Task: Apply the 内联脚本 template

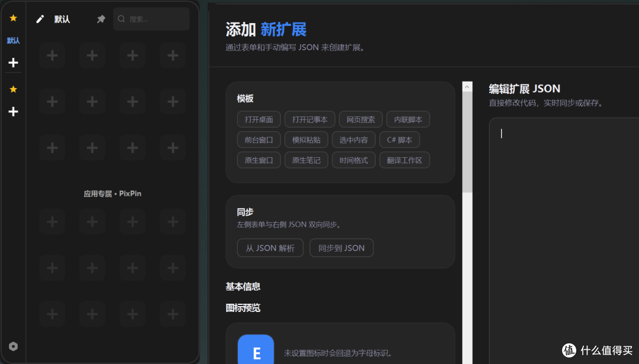Action: (408, 119)
